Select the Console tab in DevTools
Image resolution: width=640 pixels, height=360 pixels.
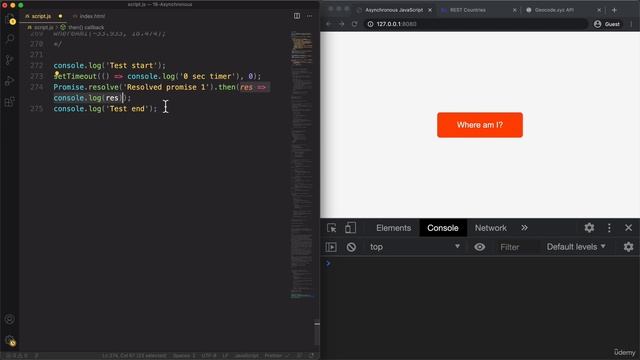(x=443, y=228)
